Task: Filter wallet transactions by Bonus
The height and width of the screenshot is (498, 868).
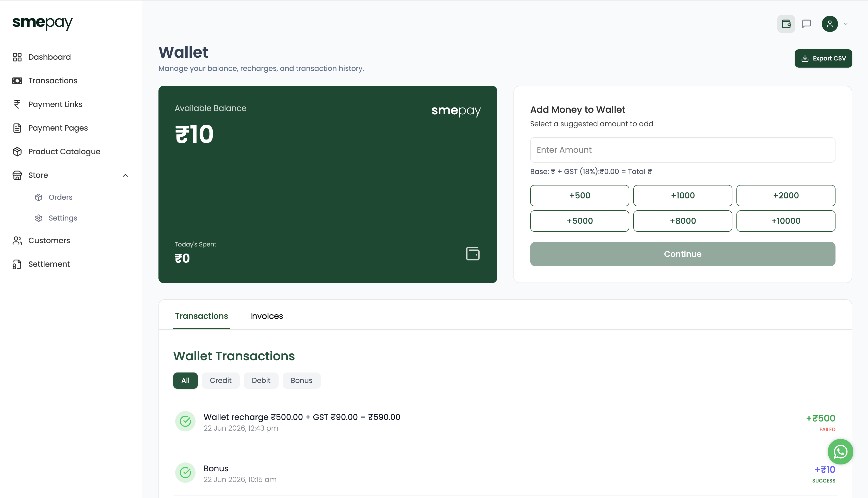Action: click(x=301, y=380)
